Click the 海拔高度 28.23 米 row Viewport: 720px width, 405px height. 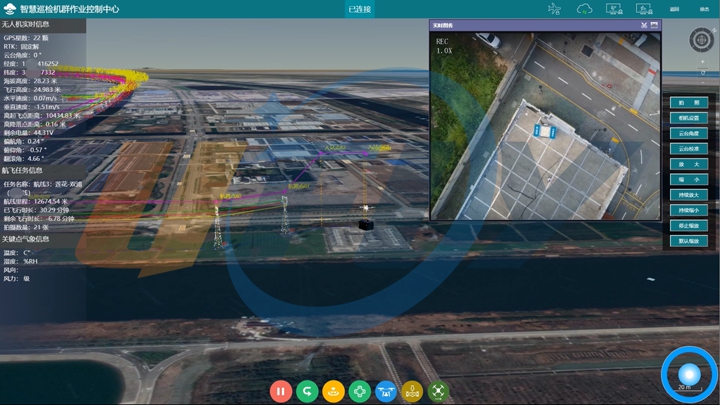(x=30, y=81)
